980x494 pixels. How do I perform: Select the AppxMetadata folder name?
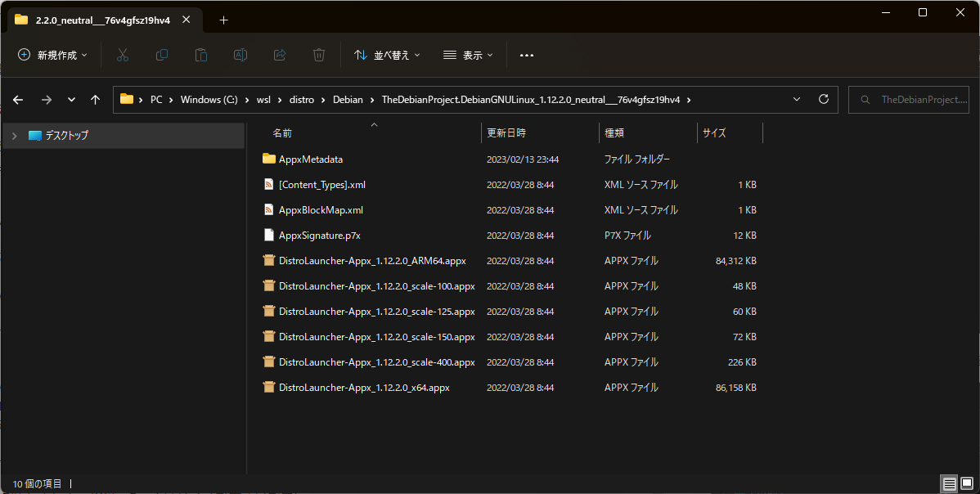tap(311, 159)
